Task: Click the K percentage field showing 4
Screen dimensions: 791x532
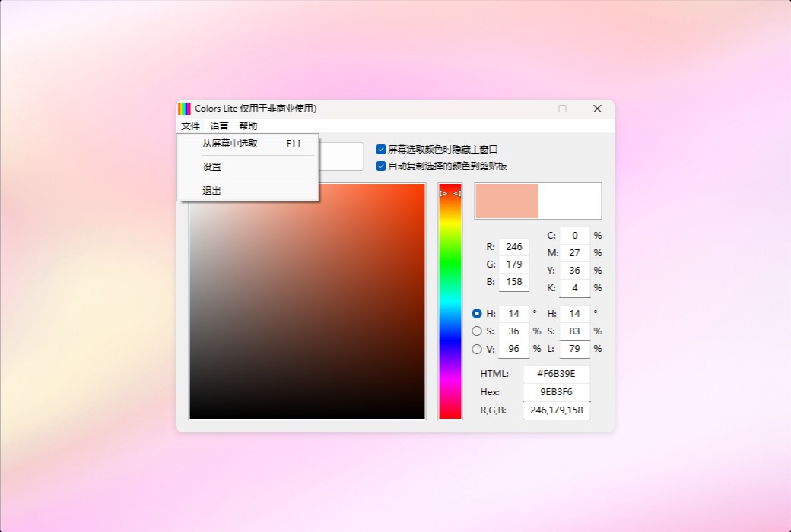Action: coord(574,288)
